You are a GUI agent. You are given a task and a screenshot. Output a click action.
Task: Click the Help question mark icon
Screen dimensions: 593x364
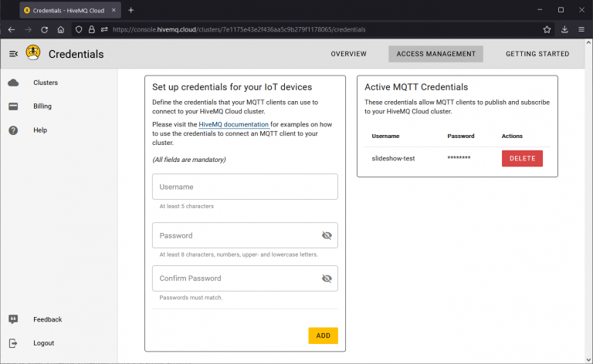[x=13, y=130]
